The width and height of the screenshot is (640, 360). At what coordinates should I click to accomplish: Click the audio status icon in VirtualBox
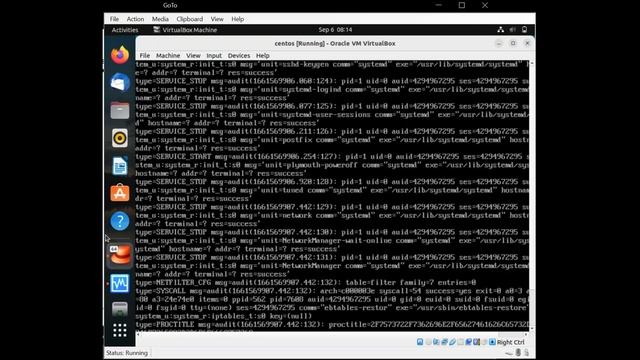pyautogui.click(x=436, y=342)
